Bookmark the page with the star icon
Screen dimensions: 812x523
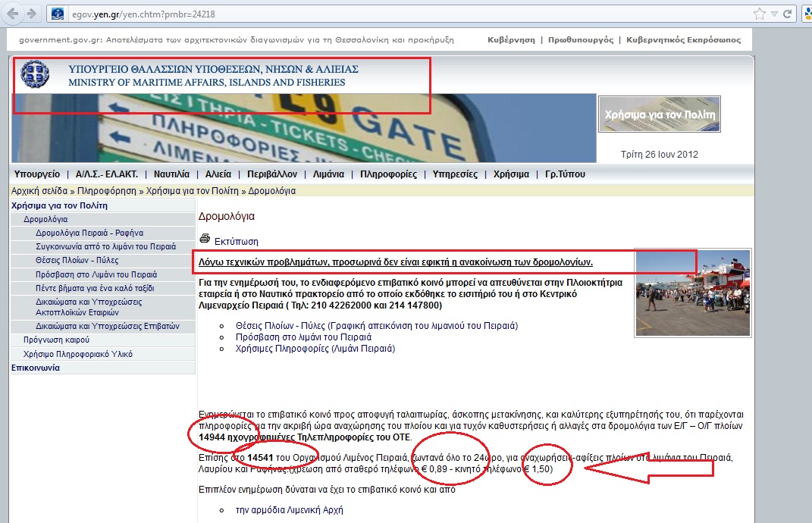tap(759, 14)
